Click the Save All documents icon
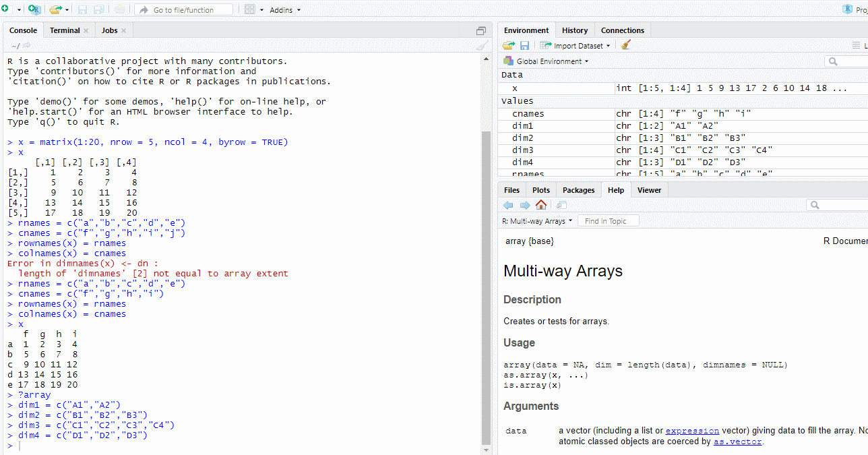The width and height of the screenshot is (868, 455). click(99, 9)
